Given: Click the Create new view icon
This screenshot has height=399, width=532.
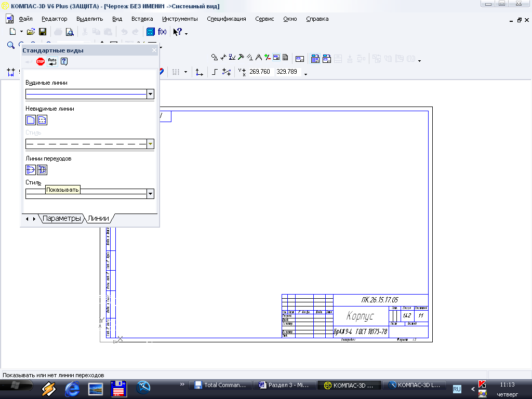Looking at the screenshot, I should (x=300, y=59).
